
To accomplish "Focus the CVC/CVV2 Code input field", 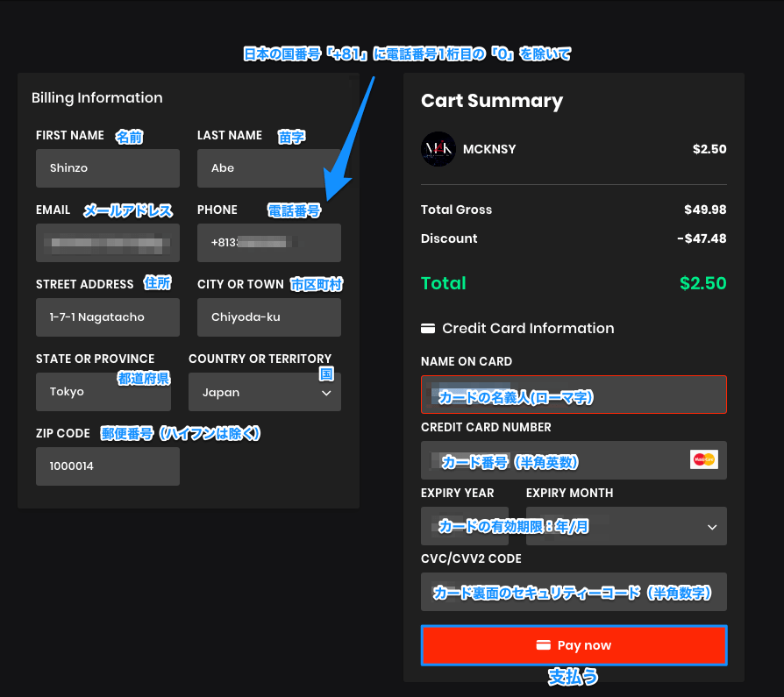I will click(574, 592).
